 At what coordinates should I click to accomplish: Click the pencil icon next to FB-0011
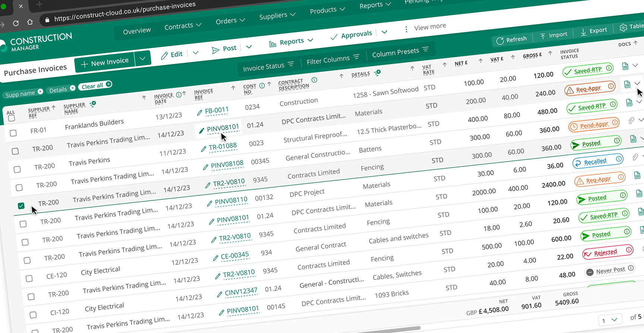[x=200, y=112]
